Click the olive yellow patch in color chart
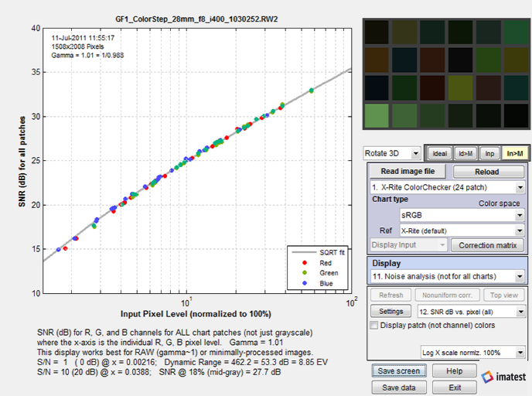 coord(460,87)
